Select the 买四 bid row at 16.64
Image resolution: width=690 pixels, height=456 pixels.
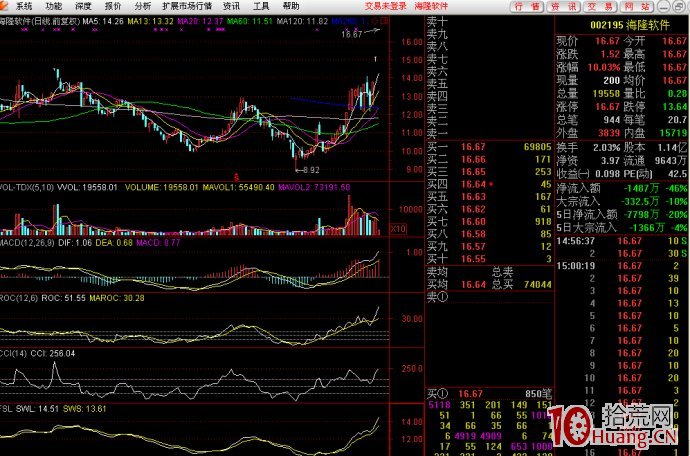coord(489,184)
